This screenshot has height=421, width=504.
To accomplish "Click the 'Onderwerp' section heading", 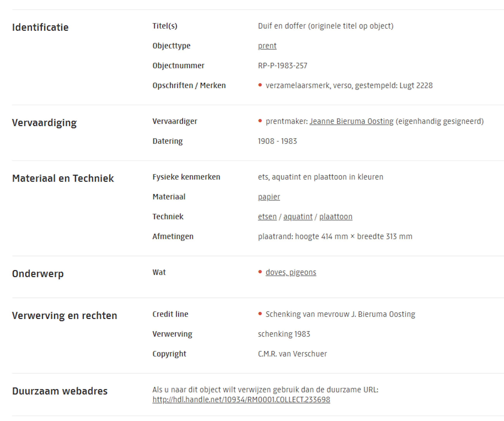I will [x=38, y=274].
